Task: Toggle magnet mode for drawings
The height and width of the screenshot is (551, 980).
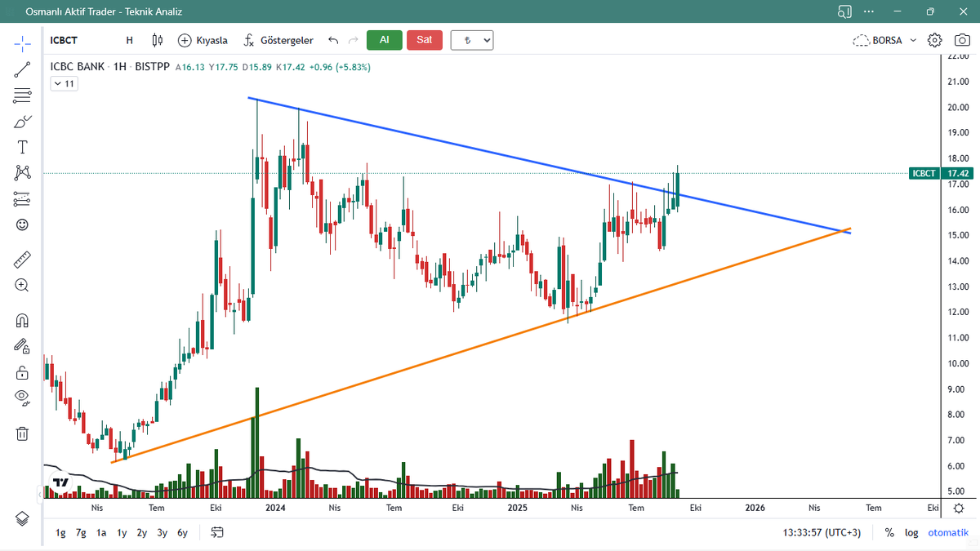Action: tap(22, 321)
